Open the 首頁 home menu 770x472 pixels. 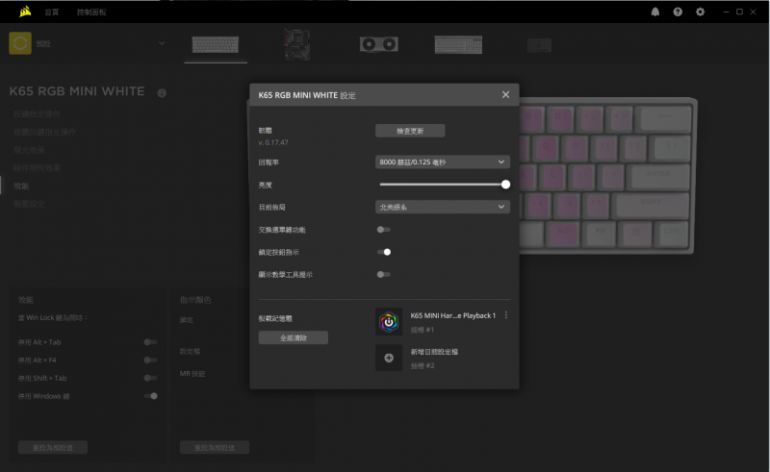pyautogui.click(x=52, y=12)
